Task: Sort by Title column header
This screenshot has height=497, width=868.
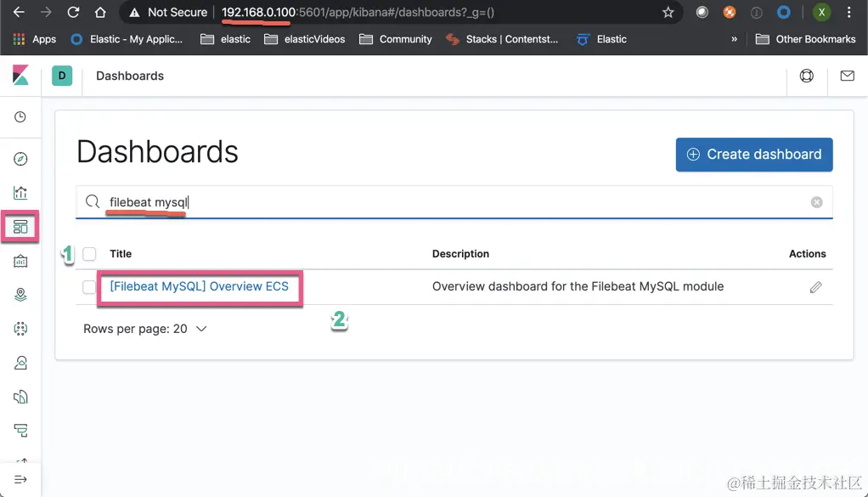Action: (x=121, y=254)
